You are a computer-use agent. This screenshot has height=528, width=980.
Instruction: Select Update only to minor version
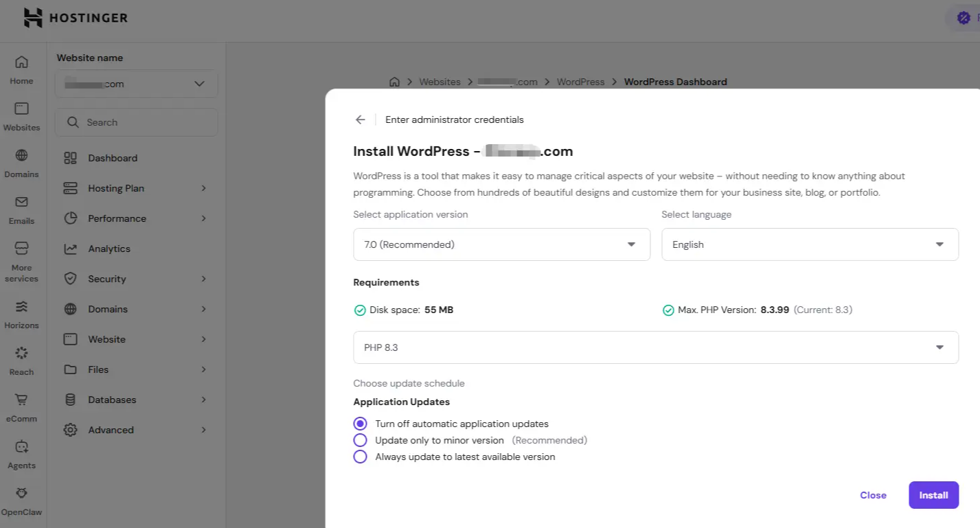(361, 440)
